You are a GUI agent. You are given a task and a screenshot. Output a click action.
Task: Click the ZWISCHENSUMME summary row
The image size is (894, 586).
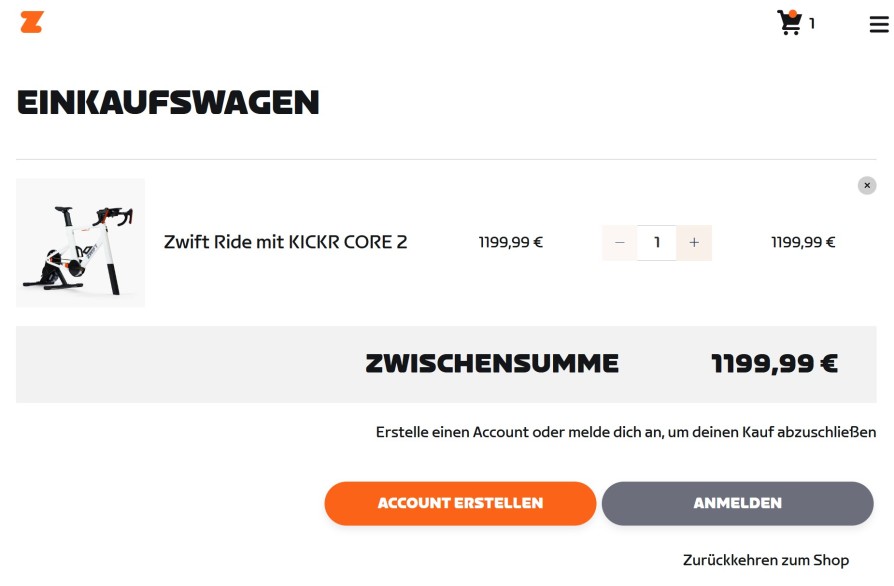[492, 363]
